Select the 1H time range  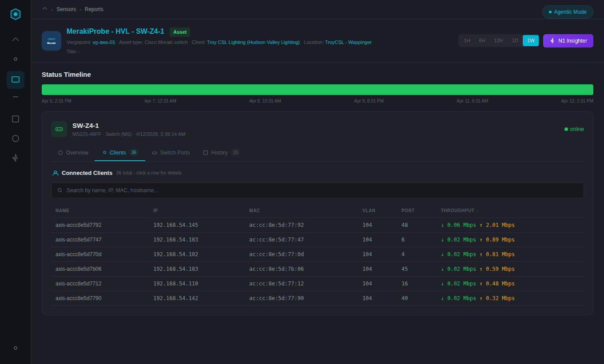pyautogui.click(x=467, y=40)
